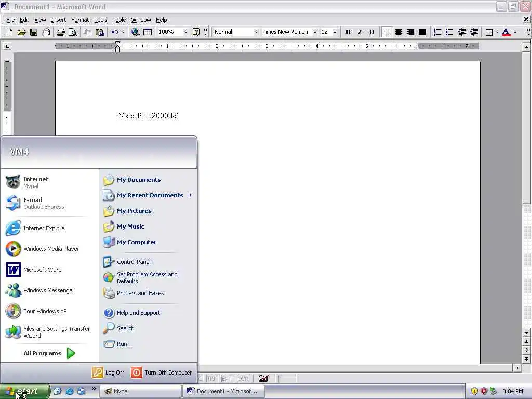Toggle Underline formatting
The width and height of the screenshot is (532, 399).
click(x=371, y=32)
